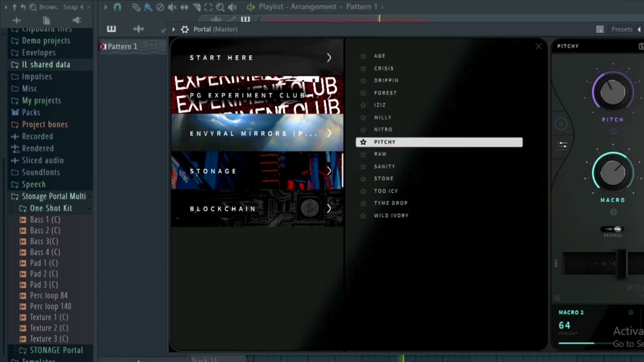Favorite the WILD IVORY preset star
Image resolution: width=644 pixels, height=362 pixels.
[x=363, y=215]
